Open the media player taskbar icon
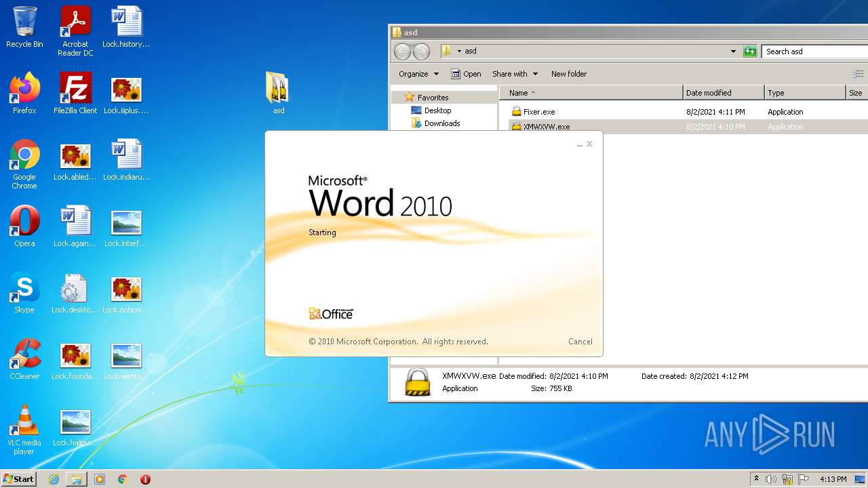 click(x=100, y=479)
